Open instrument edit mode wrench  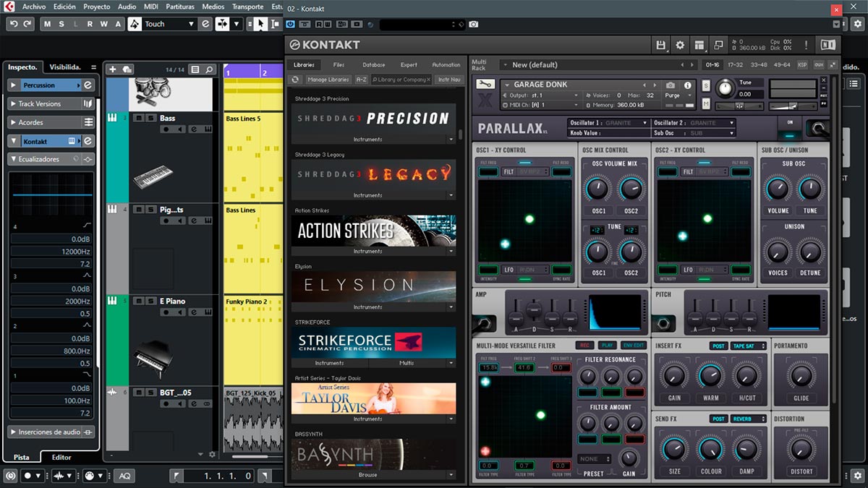485,85
